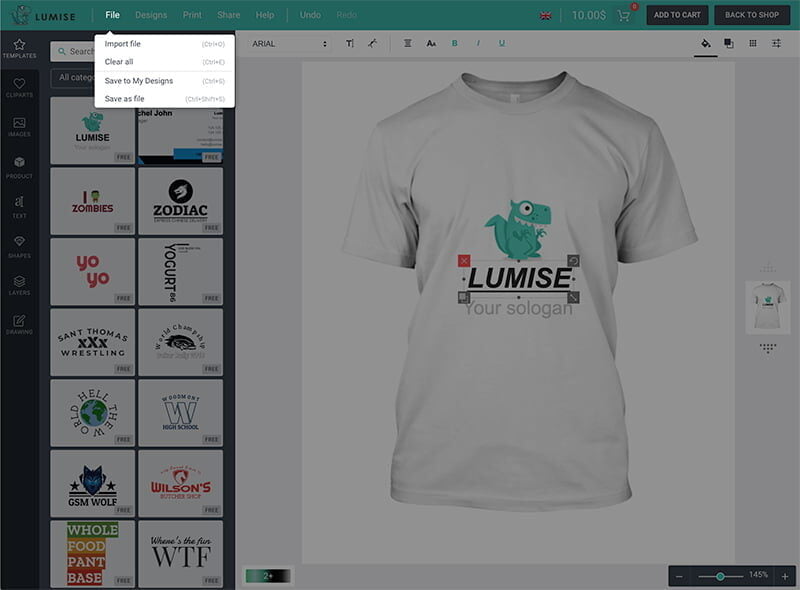Toggle underline text formatting
Screen dimensions: 800x590
coord(501,44)
